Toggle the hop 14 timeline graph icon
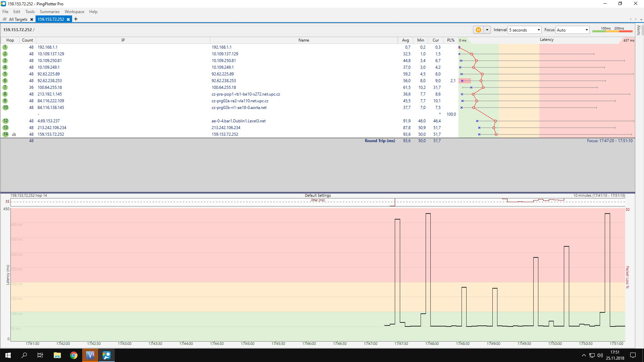 (x=14, y=134)
